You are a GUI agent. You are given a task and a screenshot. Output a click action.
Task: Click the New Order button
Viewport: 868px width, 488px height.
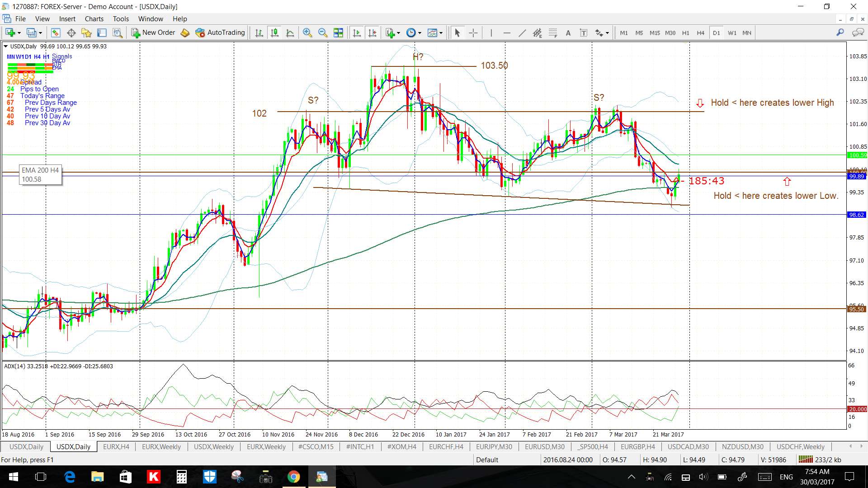(x=153, y=33)
